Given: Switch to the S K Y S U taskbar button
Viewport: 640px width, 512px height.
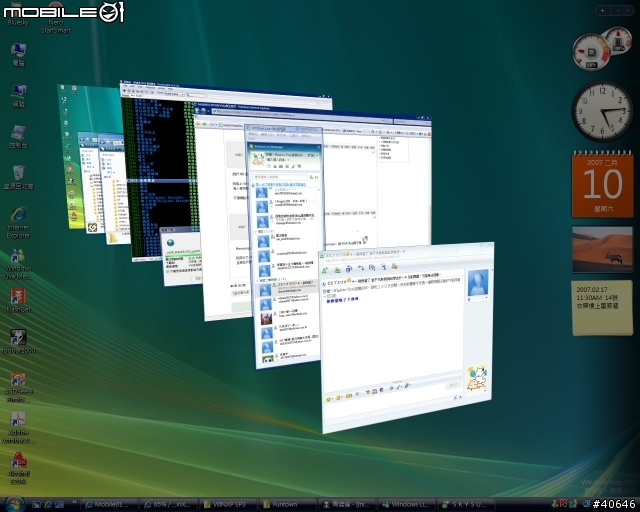Looking at the screenshot, I should click(x=465, y=505).
